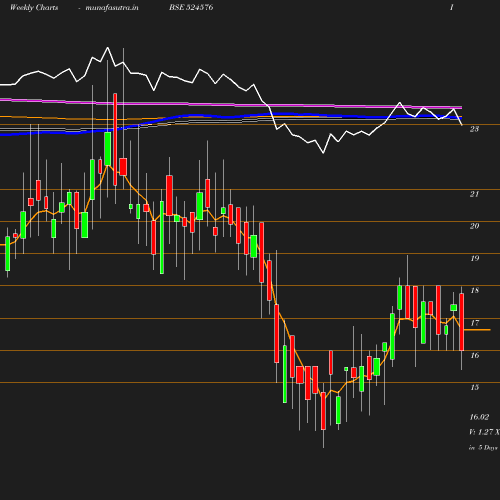
Task: Click the 'BSE 524576' symbol text
Action: [x=191, y=7]
